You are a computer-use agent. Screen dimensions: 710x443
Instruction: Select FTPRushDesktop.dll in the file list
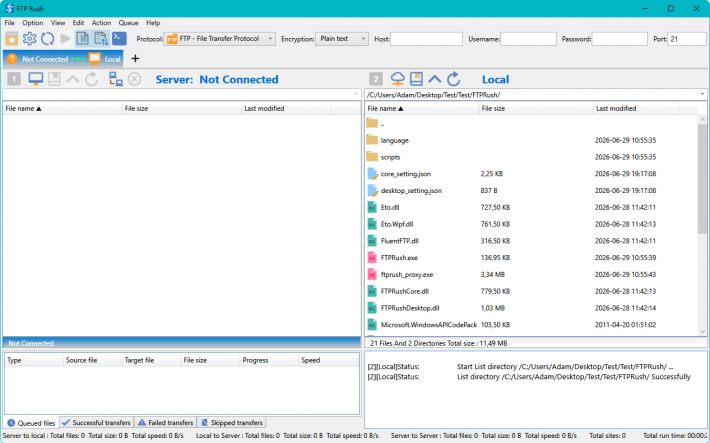point(531,308)
